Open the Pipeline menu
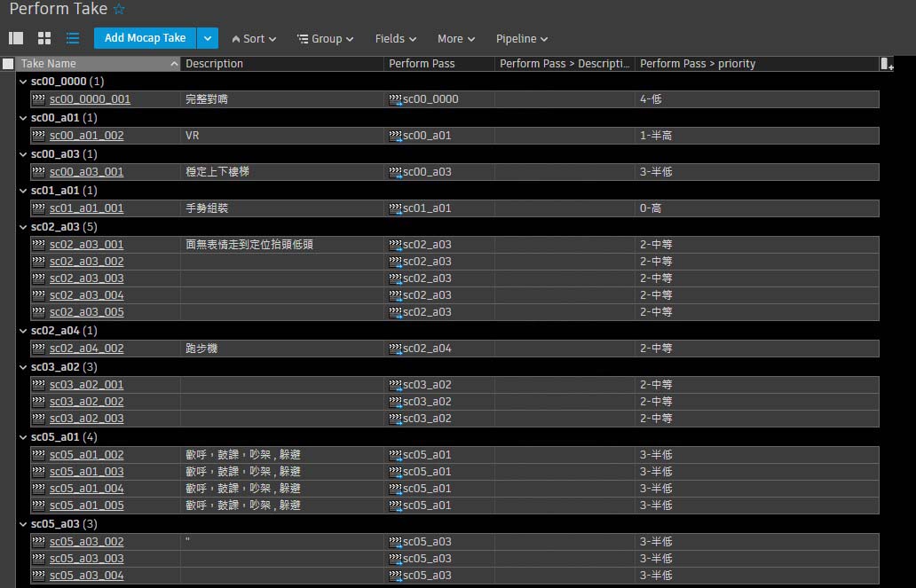This screenshot has height=588, width=916. coord(521,39)
